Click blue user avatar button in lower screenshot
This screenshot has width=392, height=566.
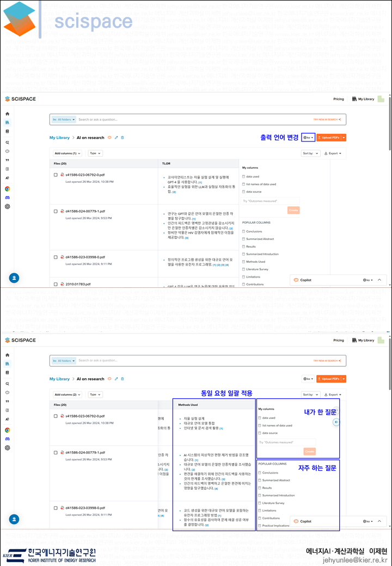[14, 519]
